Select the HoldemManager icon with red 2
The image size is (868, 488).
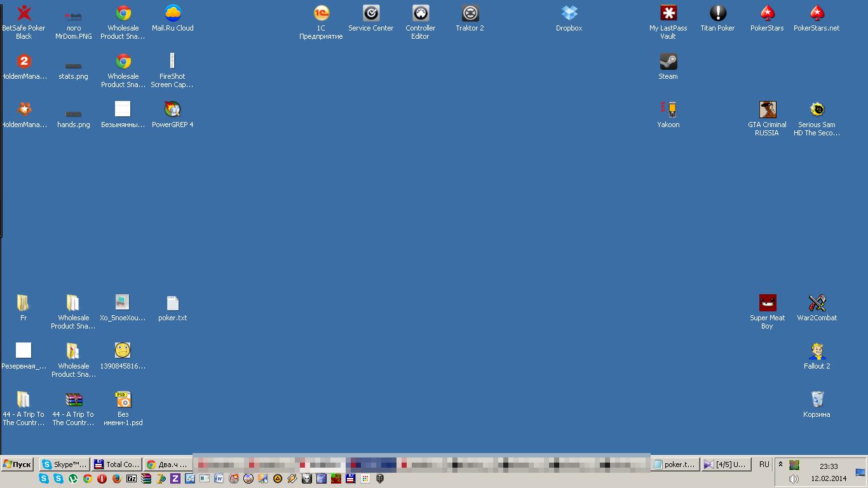pos(24,67)
